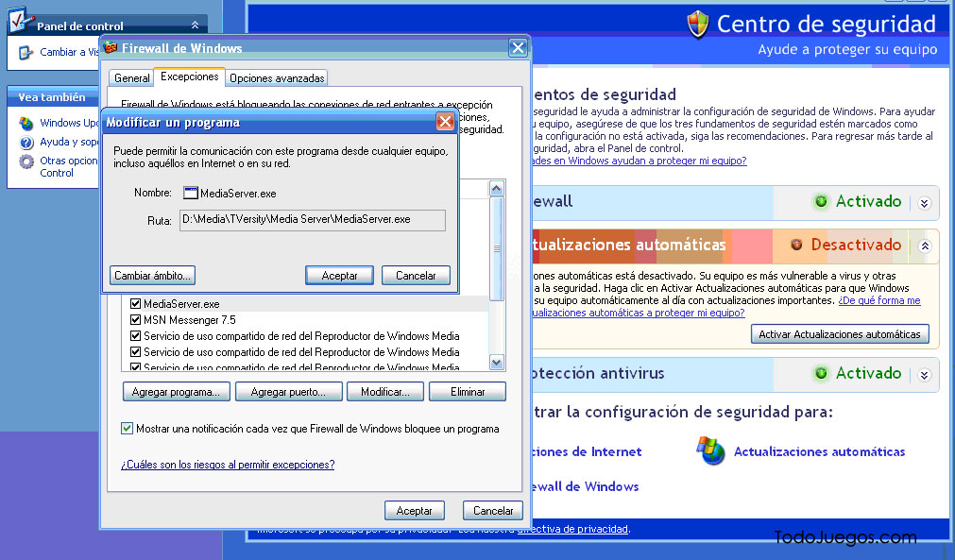Click Cancelar in Firewall de Windows dialog
955x560 pixels.
(x=493, y=511)
